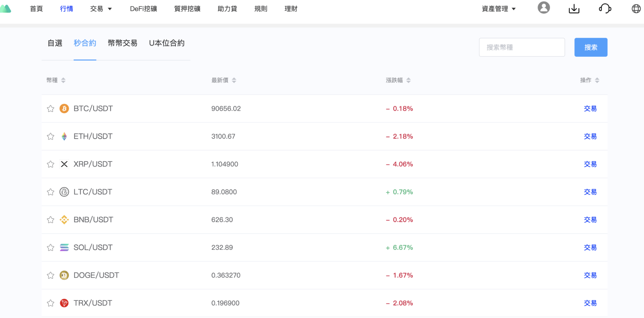This screenshot has width=644, height=318.
Task: Favorite BNB/USDT with the star
Action: [x=50, y=220]
